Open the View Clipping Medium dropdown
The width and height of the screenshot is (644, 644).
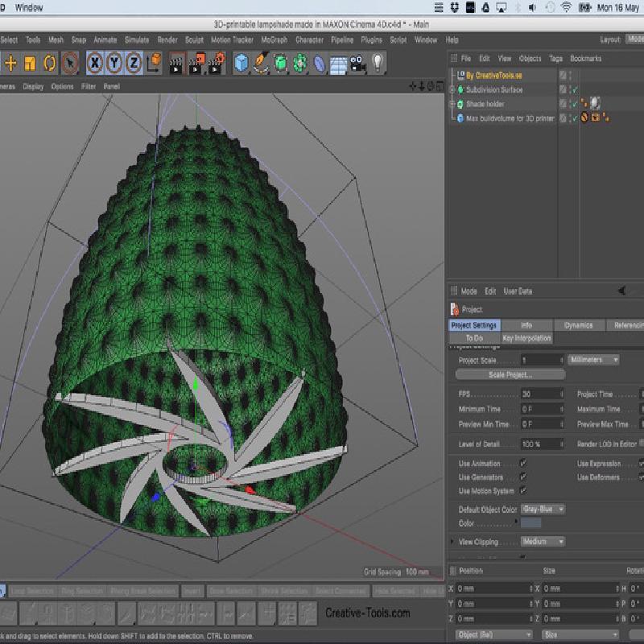click(543, 542)
